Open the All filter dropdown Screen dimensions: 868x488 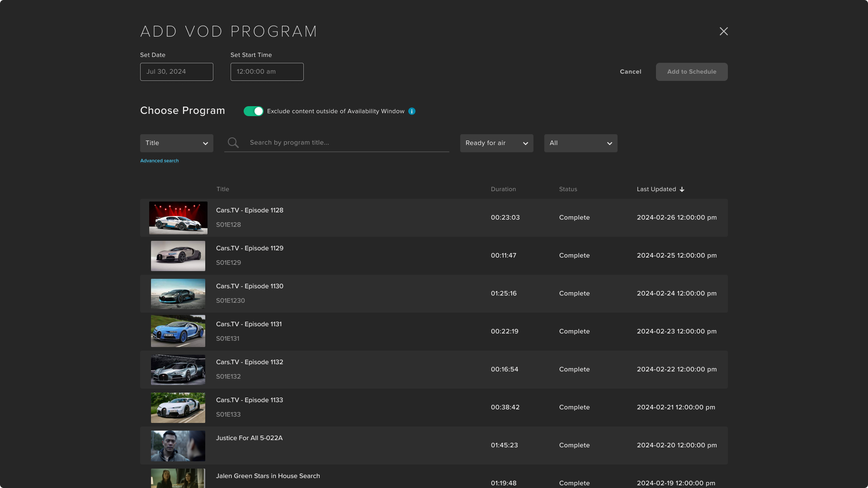581,143
